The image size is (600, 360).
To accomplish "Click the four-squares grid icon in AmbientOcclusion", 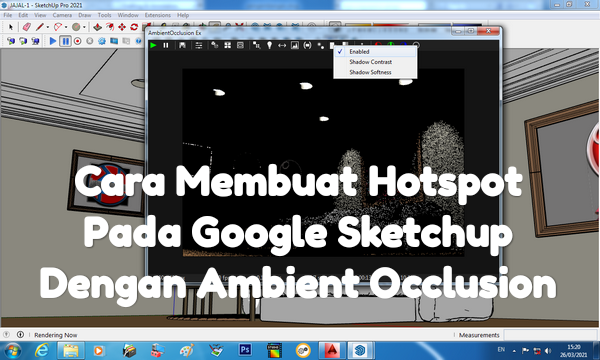I will point(228,45).
